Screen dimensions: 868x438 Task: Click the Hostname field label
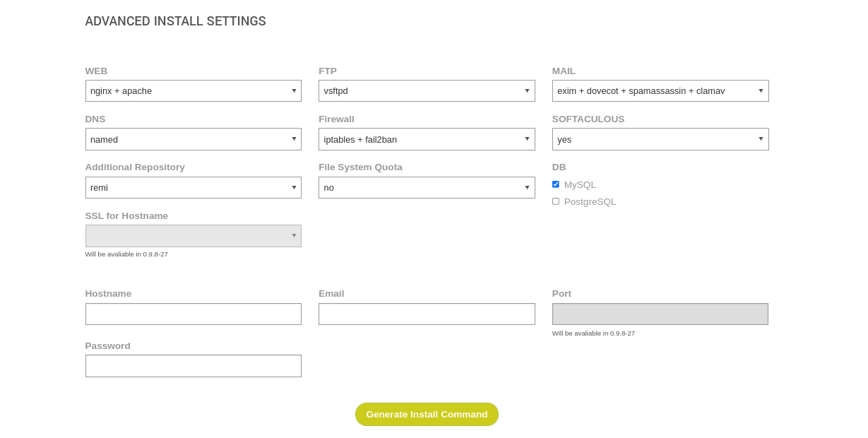pyautogui.click(x=108, y=293)
